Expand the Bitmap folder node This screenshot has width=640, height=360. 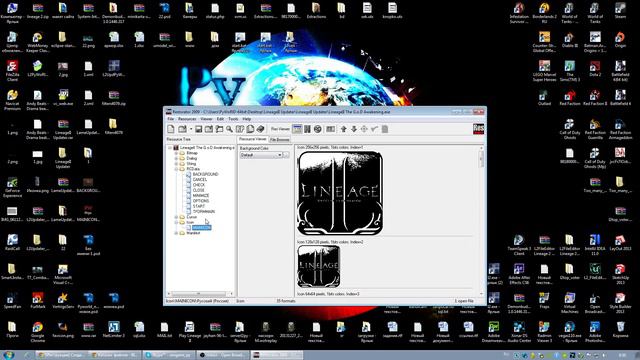pyautogui.click(x=176, y=153)
